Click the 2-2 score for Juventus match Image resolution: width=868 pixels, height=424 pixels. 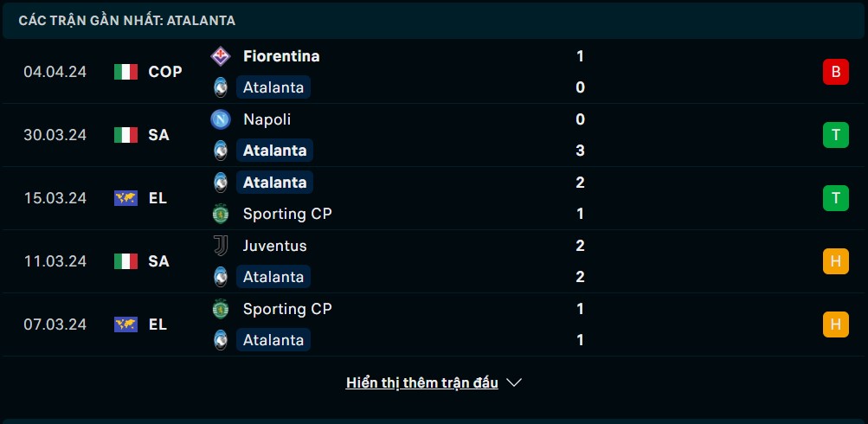pyautogui.click(x=580, y=261)
